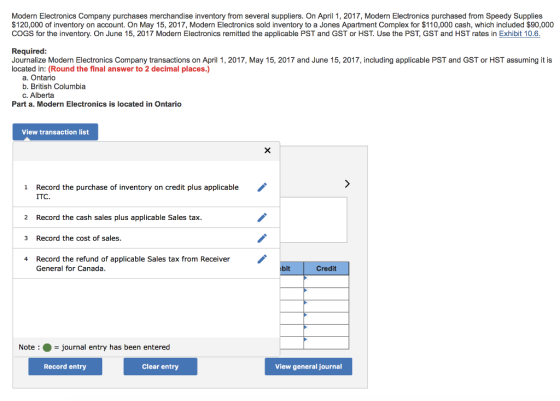Screen dimensions: 560x401
Task: Open the Exhibit 10.6 link
Action: (x=519, y=34)
